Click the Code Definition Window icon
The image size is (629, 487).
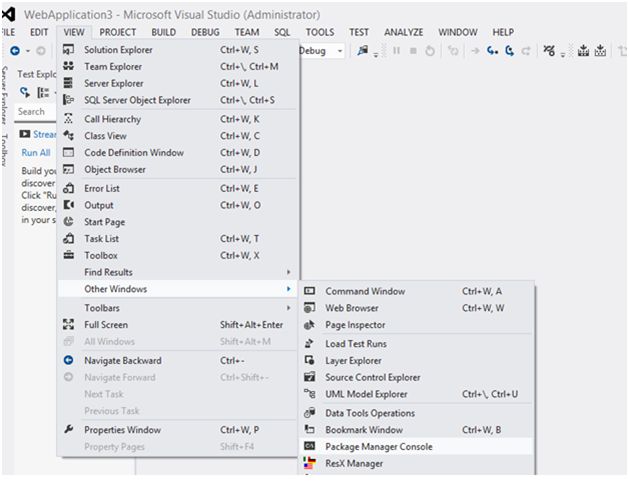[69, 152]
